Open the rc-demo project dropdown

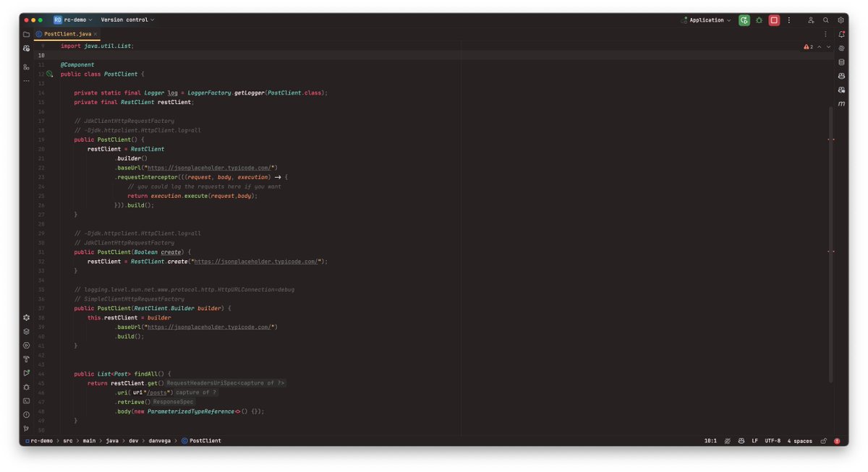click(x=73, y=20)
